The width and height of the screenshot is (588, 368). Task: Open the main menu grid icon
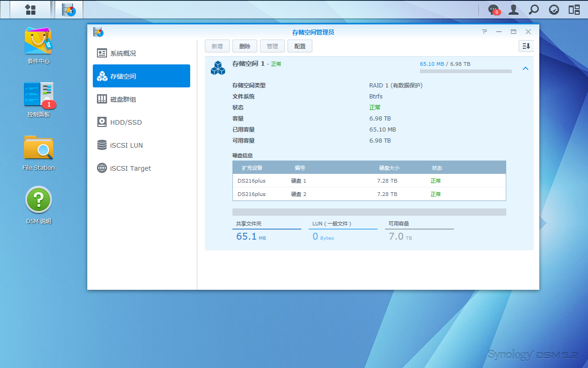pos(30,10)
